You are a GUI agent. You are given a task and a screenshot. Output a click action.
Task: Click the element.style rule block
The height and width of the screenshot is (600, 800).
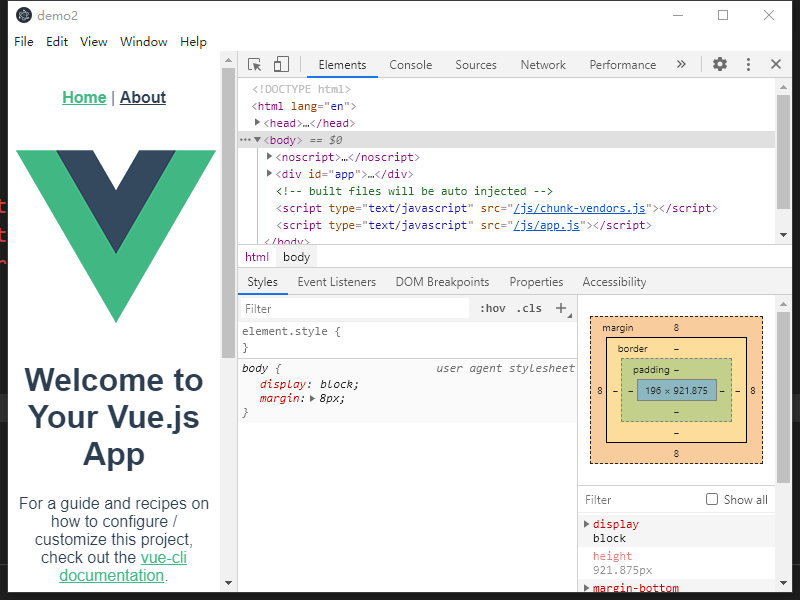point(407,339)
